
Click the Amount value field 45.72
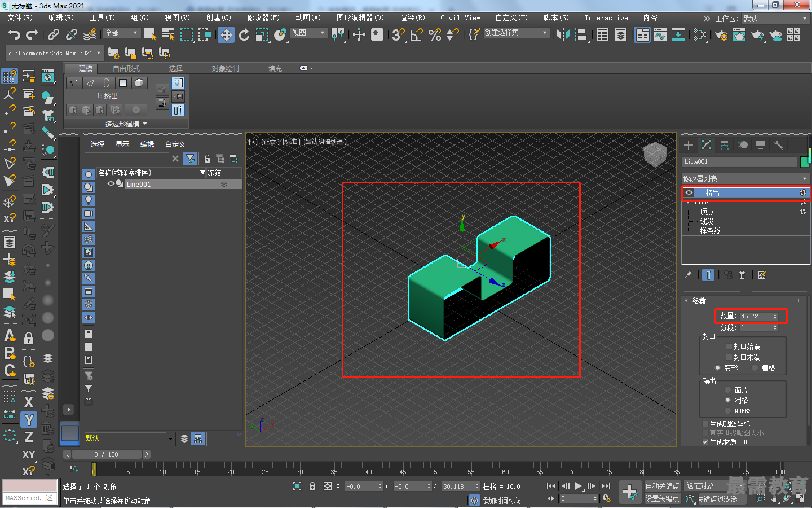pos(756,316)
